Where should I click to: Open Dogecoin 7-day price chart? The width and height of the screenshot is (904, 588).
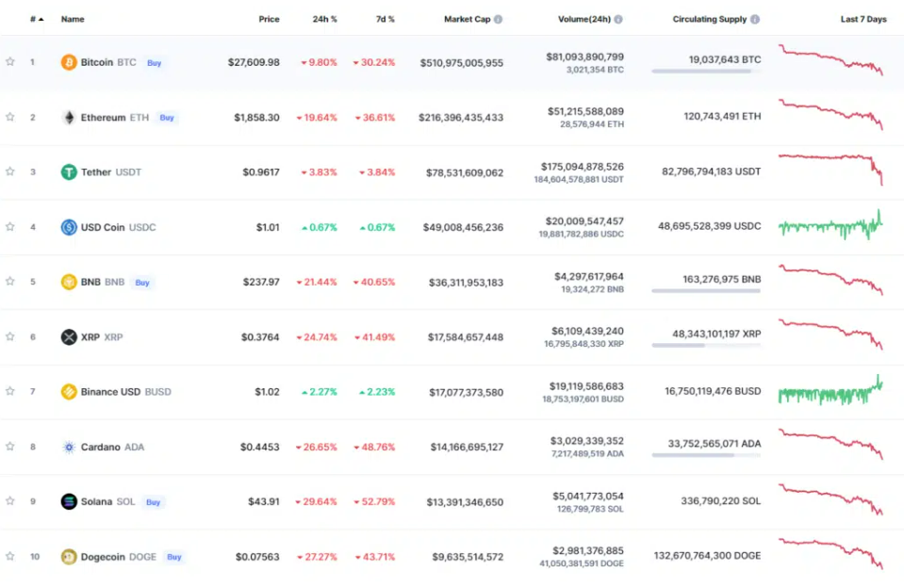tap(830, 554)
